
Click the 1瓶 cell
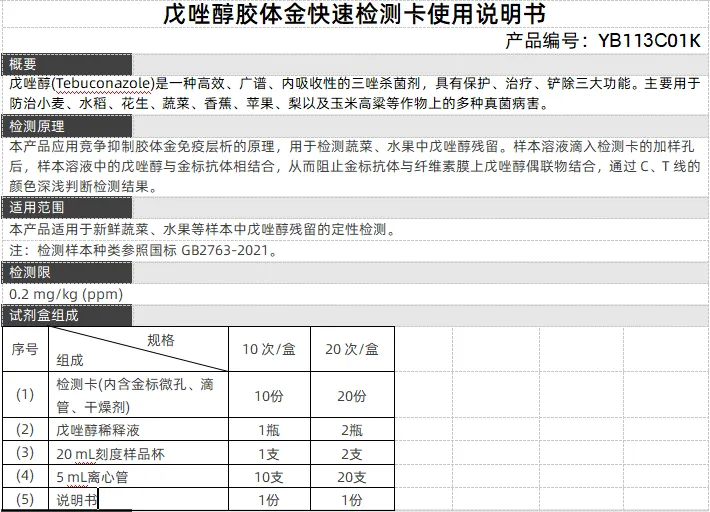[269, 429]
